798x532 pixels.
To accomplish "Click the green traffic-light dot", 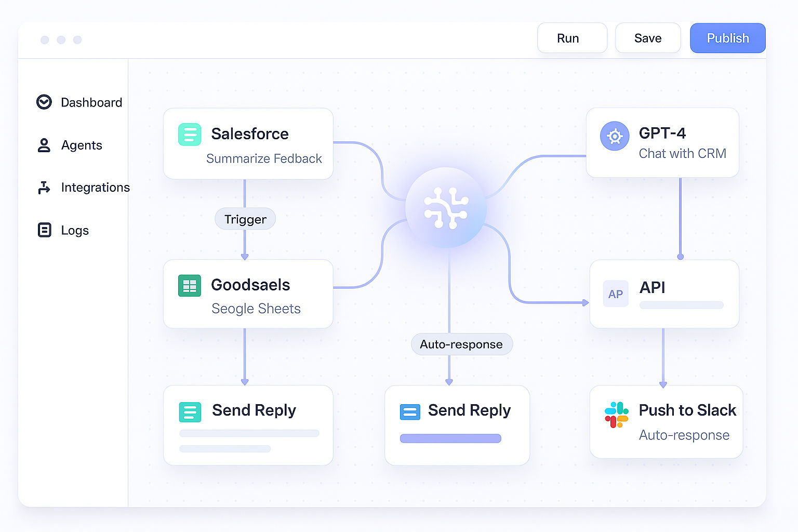I will coord(77,39).
